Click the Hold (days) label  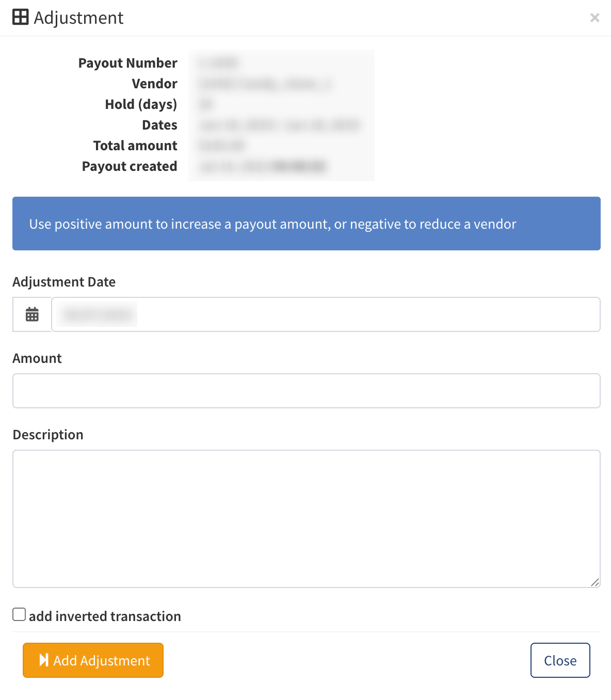141,104
